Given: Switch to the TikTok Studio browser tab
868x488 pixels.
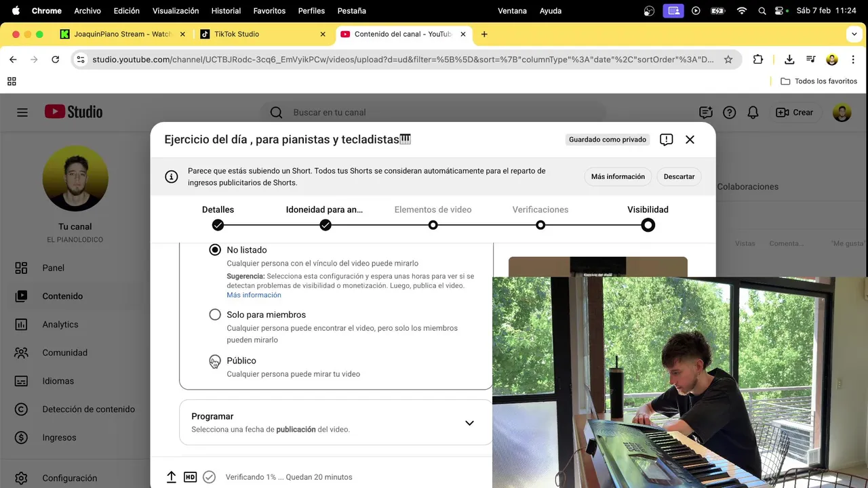Looking at the screenshot, I should coord(261,34).
